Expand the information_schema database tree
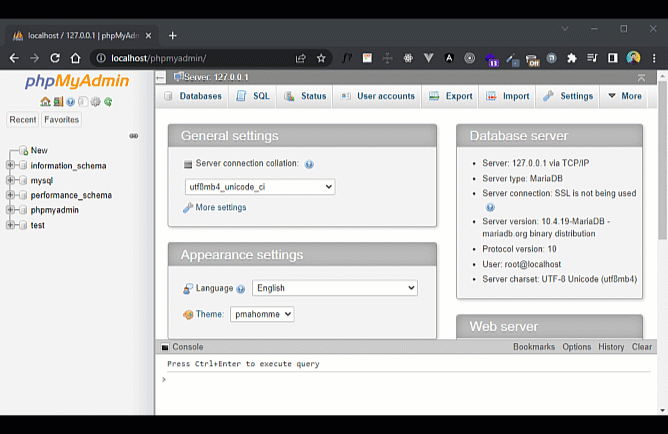 coord(10,165)
